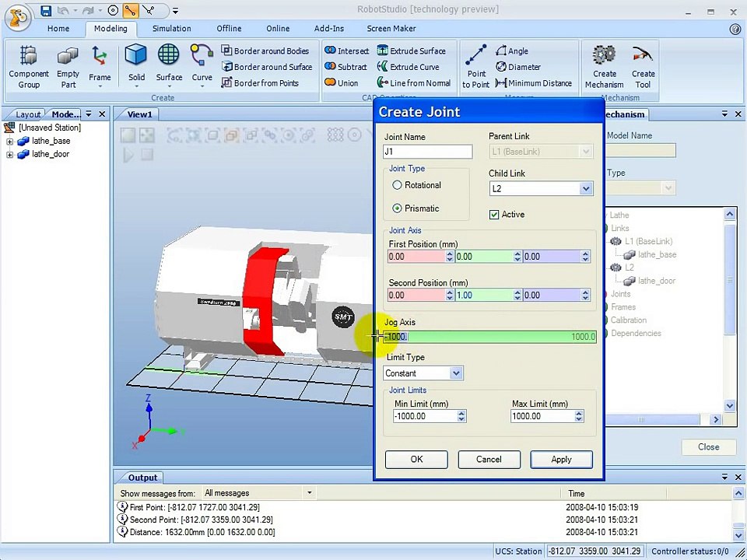The width and height of the screenshot is (747, 560).
Task: Click OK in Create Joint dialog
Action: click(416, 460)
